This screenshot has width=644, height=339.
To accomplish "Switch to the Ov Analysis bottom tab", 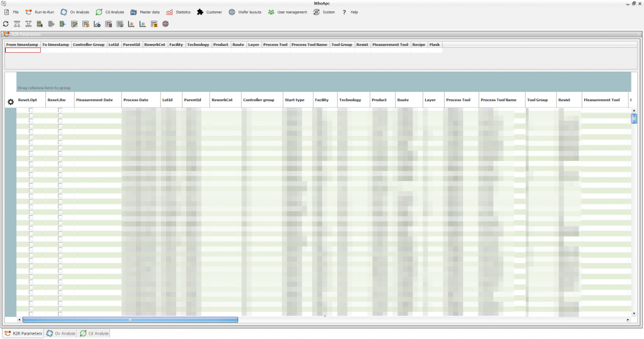I will [x=61, y=333].
